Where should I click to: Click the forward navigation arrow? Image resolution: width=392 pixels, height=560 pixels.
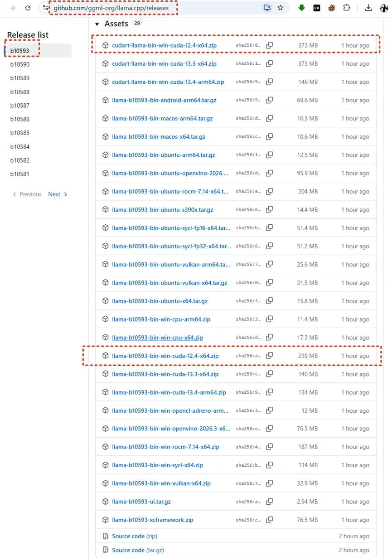point(12,8)
